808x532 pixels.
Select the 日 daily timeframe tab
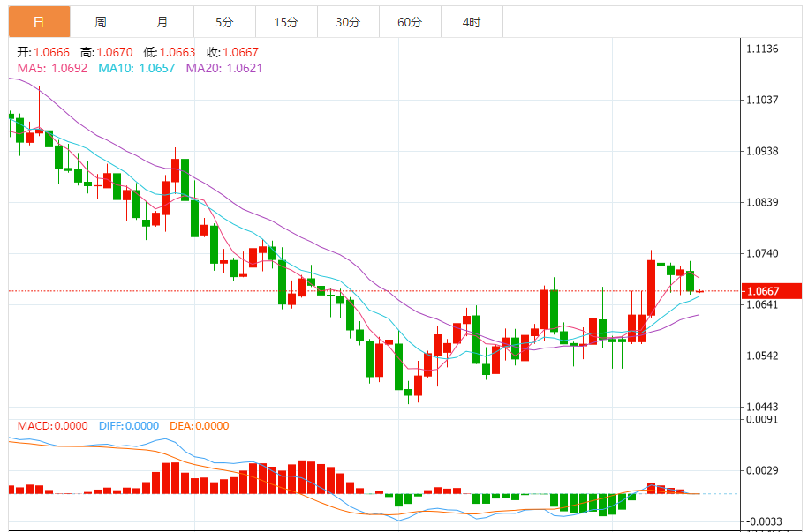click(x=39, y=22)
